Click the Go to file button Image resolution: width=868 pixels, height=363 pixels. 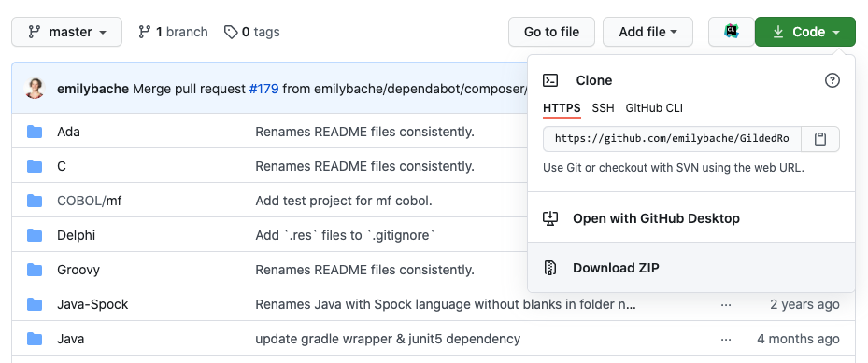pyautogui.click(x=551, y=32)
